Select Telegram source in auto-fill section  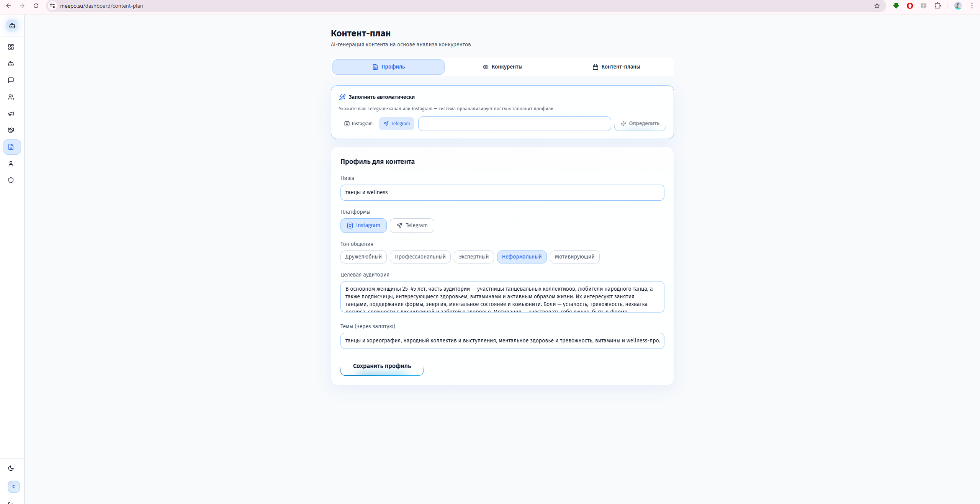[x=396, y=124]
